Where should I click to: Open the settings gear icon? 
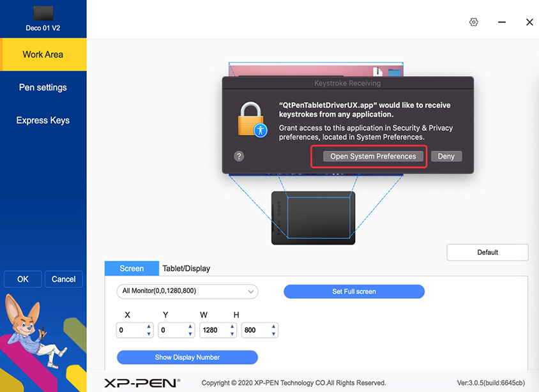pyautogui.click(x=473, y=22)
